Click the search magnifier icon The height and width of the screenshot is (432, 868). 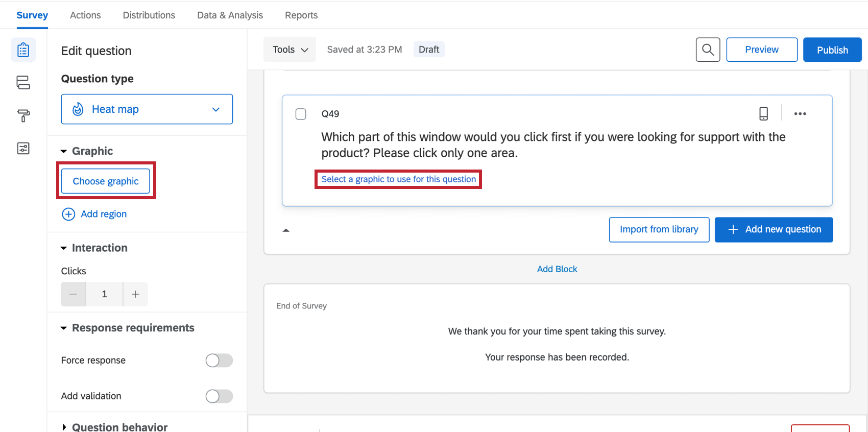[708, 50]
